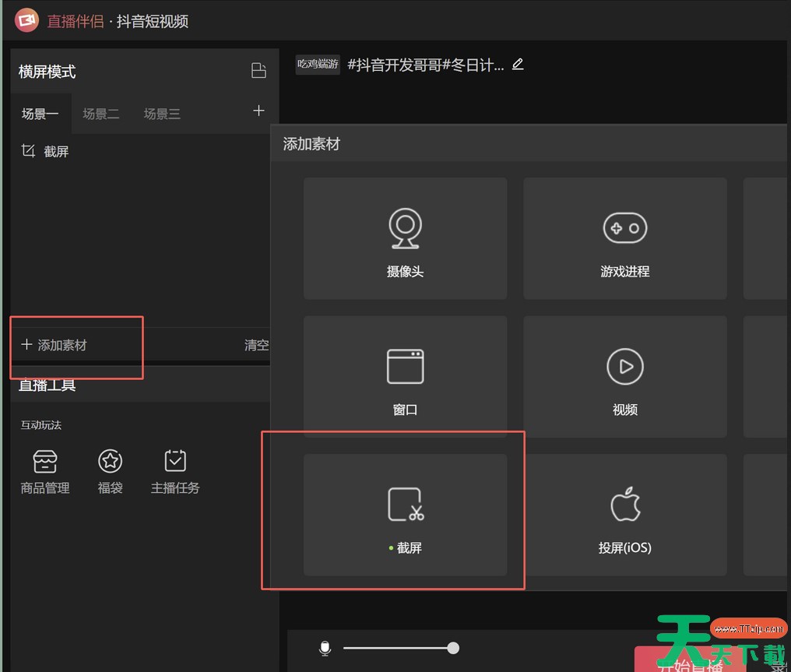Image resolution: width=791 pixels, height=672 pixels.
Task: Open the lucky bag (福袋) tool
Action: pos(110,472)
